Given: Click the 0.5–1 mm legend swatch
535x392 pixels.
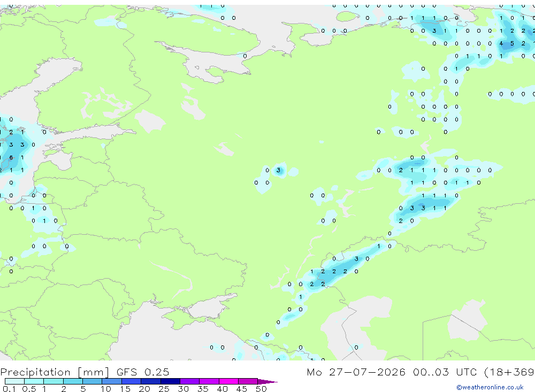Looking at the screenshot, I should point(34,381).
